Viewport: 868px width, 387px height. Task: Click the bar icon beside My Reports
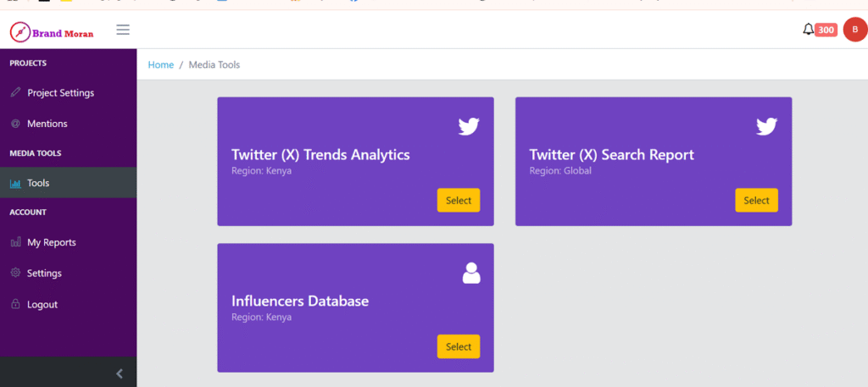coord(15,242)
